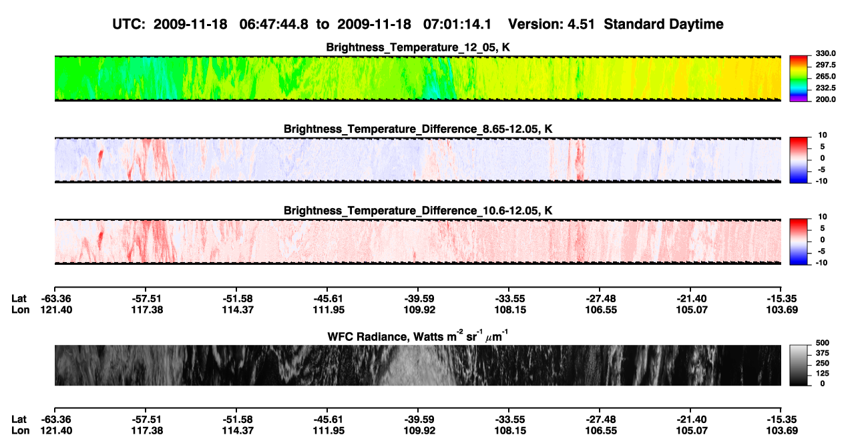Image resolution: width=868 pixels, height=445 pixels.
Task: Click the Brightness_Temperature_Difference_10.6-12.05, K title
Action: tap(418, 211)
